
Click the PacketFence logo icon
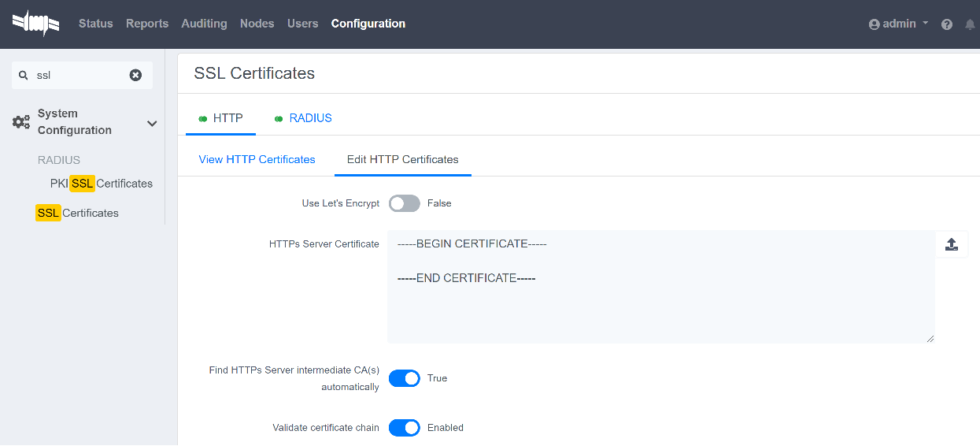pos(35,24)
